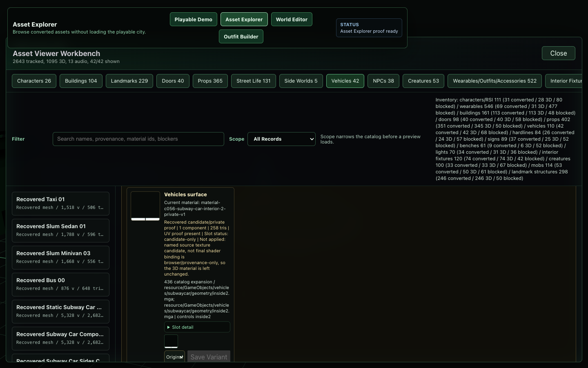Image resolution: width=588 pixels, height=368 pixels.
Task: Select the Side Worlds 5 category tab
Action: [x=301, y=81]
